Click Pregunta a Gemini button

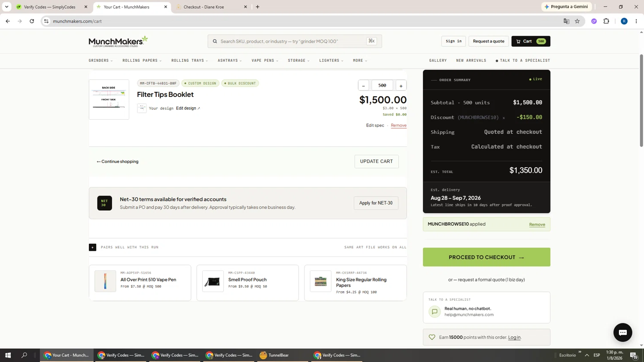567,6
